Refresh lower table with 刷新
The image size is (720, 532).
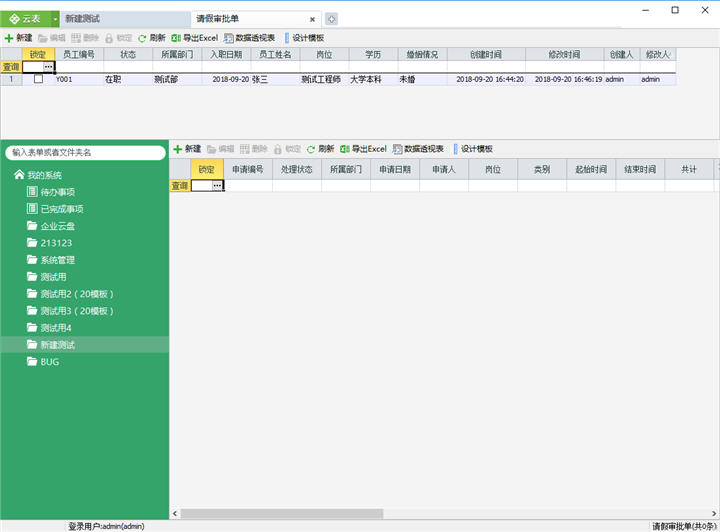coord(320,149)
